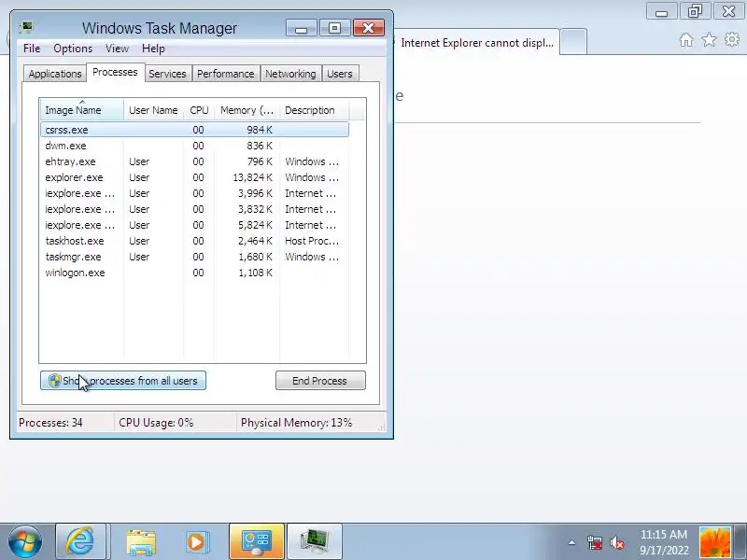
Task: Select the iexplore.exe process using 5,824 K
Action: [x=194, y=225]
